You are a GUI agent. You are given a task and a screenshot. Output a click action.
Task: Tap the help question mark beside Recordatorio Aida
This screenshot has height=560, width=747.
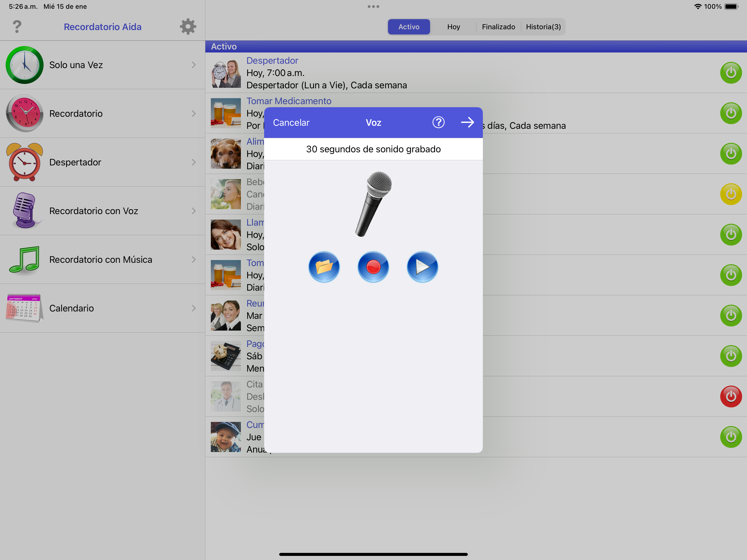pyautogui.click(x=17, y=27)
